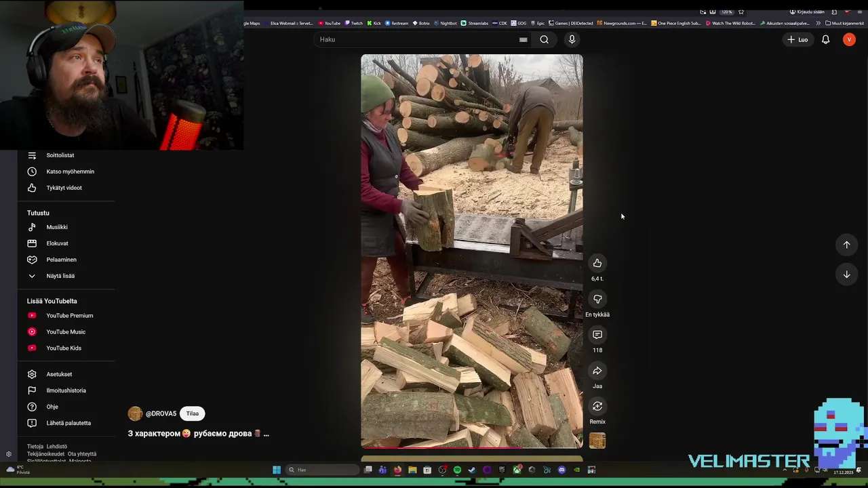The height and width of the screenshot is (488, 868).
Task: Click the dislike thumbs down icon
Action: [x=597, y=299]
